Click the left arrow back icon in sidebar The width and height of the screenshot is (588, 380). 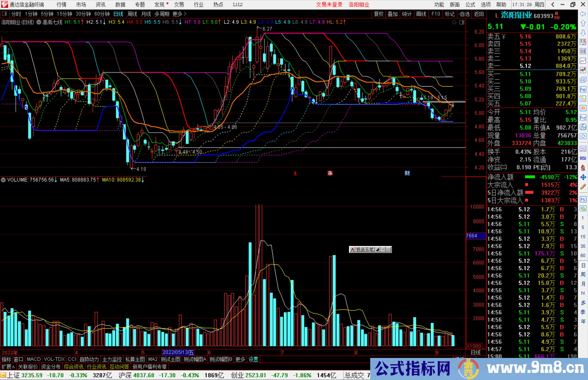click(583, 14)
